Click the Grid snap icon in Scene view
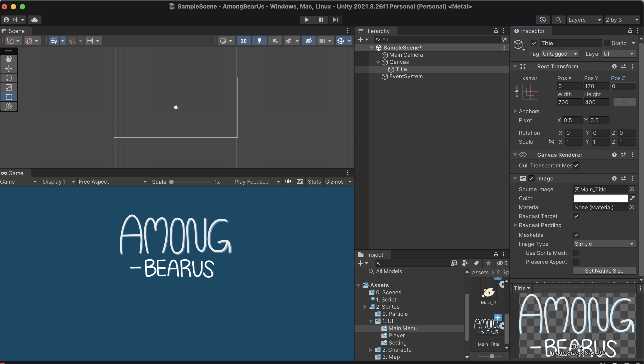The height and width of the screenshot is (364, 644). coord(71,41)
